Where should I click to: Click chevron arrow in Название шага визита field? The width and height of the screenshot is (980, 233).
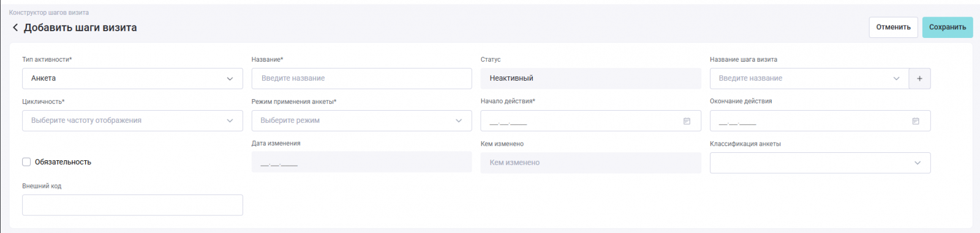896,78
